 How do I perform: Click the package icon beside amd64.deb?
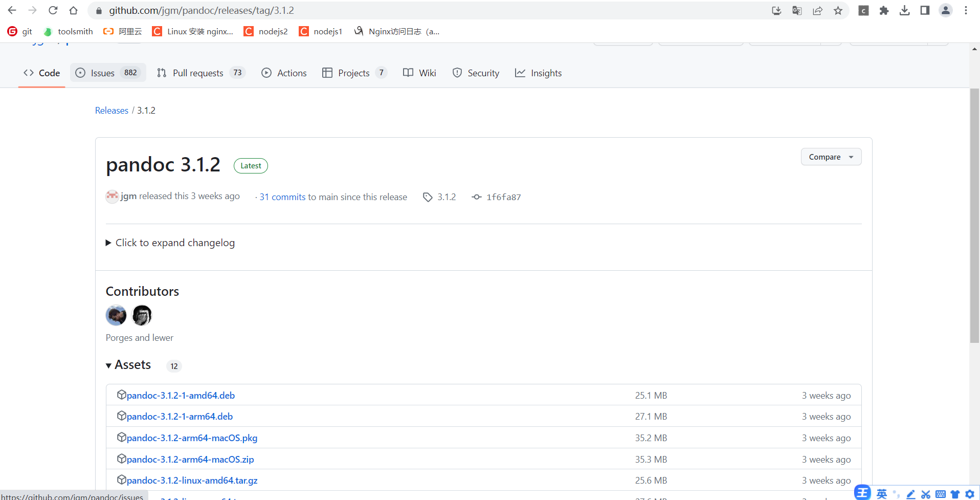(121, 395)
